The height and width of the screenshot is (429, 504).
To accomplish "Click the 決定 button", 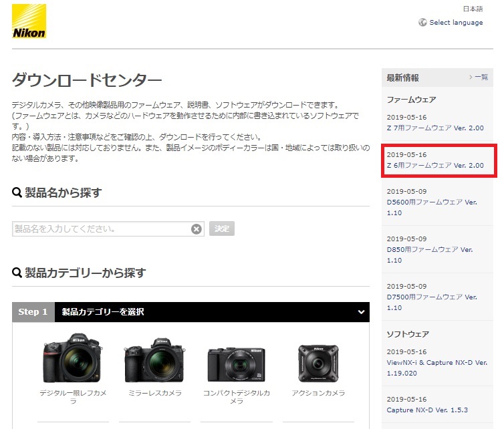I will click(222, 229).
